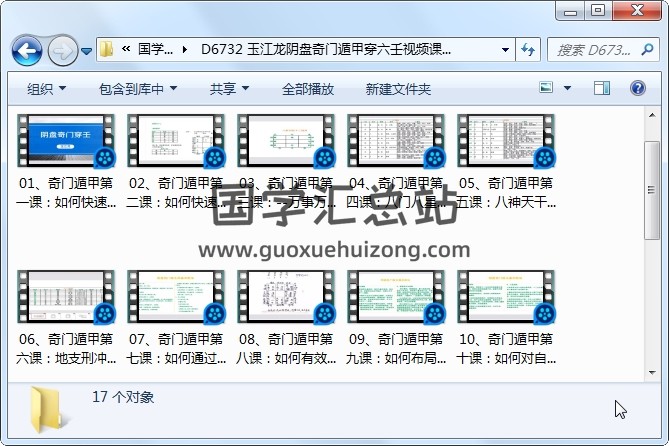Toggle the preview pane icon
This screenshot has width=669, height=446.
[602, 89]
